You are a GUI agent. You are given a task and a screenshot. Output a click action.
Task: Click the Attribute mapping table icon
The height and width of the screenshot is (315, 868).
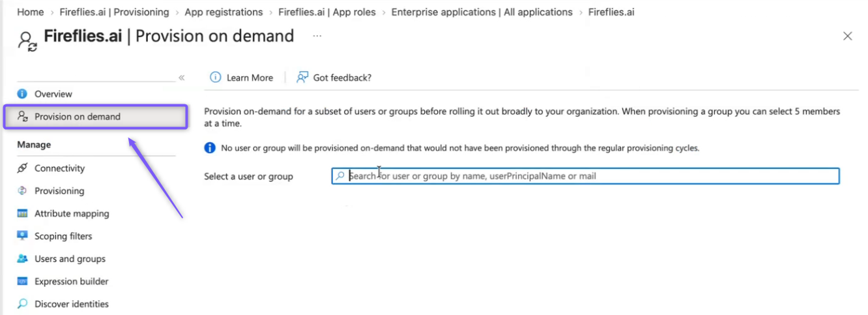[x=22, y=213]
